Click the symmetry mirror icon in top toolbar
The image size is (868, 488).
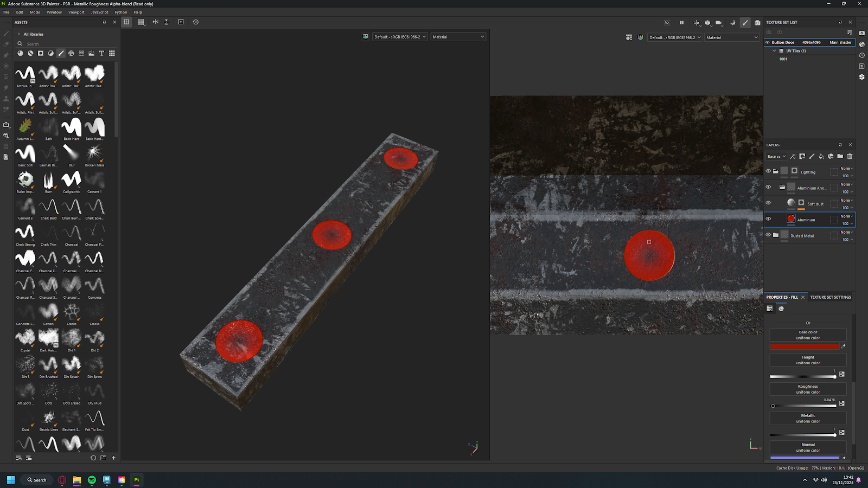[x=156, y=22]
